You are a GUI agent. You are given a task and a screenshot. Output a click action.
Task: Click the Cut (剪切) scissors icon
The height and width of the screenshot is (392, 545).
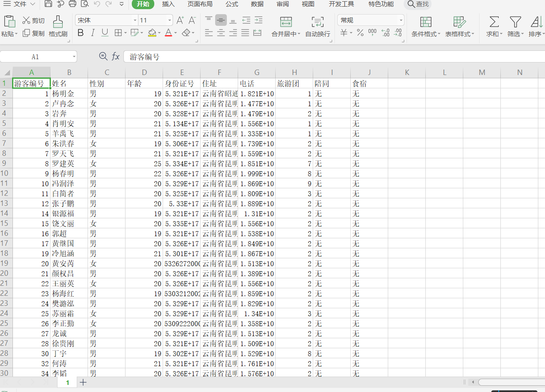point(26,20)
